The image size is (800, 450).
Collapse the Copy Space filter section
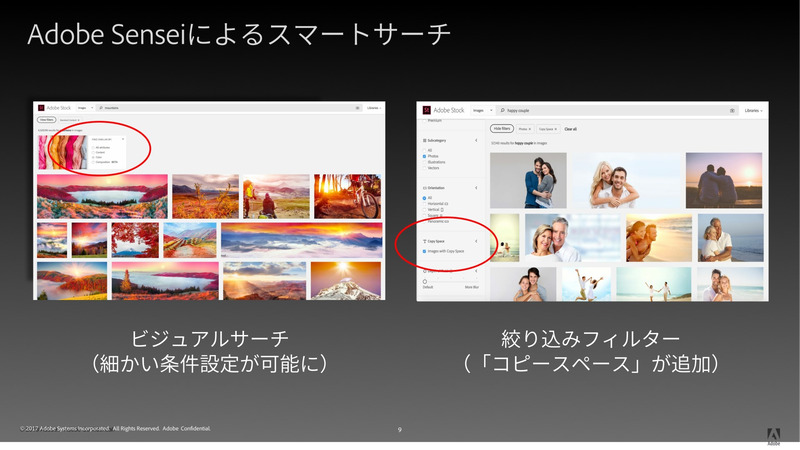(x=476, y=241)
